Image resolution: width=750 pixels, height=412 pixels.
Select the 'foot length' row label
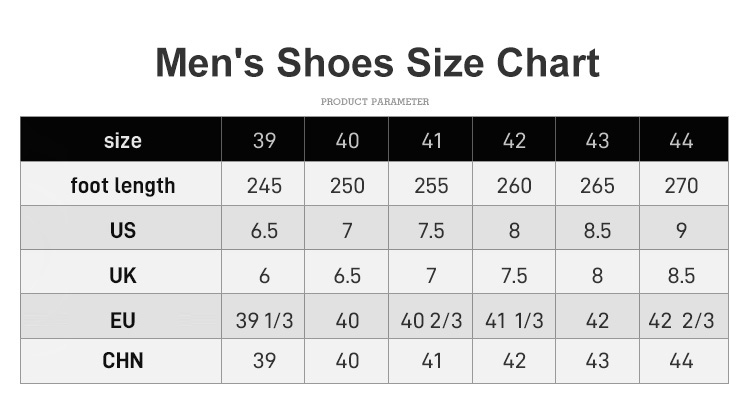click(x=122, y=185)
